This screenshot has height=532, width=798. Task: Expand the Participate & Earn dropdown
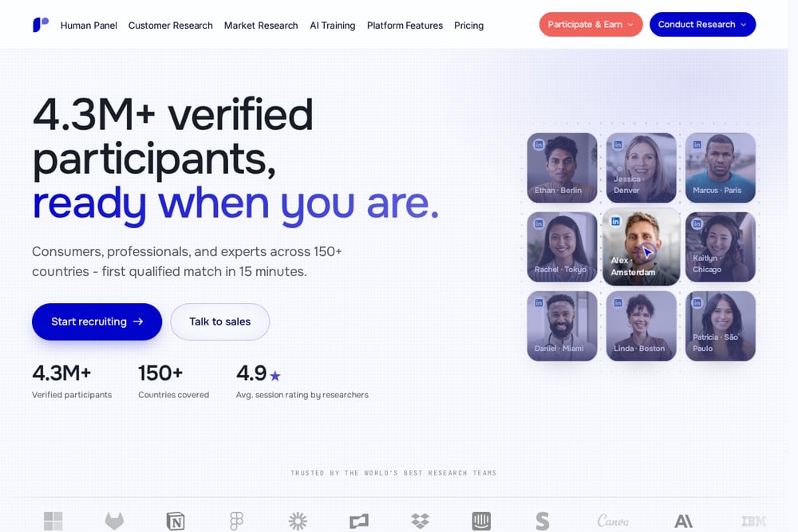click(591, 25)
